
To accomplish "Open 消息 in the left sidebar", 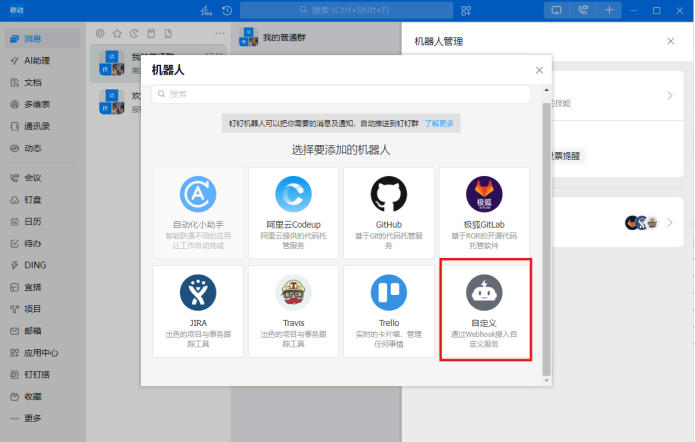I will click(33, 39).
